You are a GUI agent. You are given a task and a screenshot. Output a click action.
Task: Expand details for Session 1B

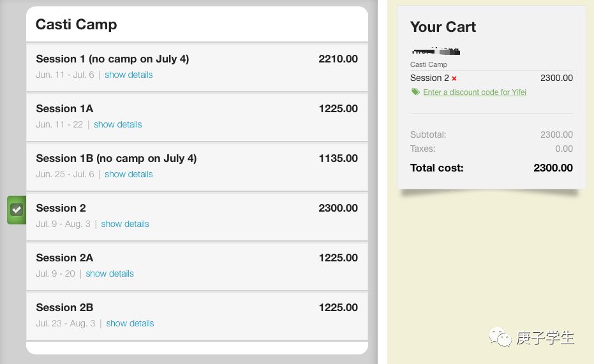click(128, 174)
